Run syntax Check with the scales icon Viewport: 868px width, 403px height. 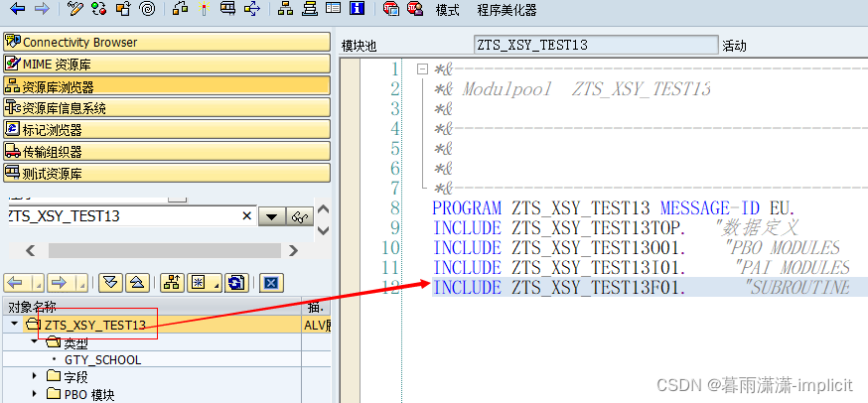click(180, 9)
